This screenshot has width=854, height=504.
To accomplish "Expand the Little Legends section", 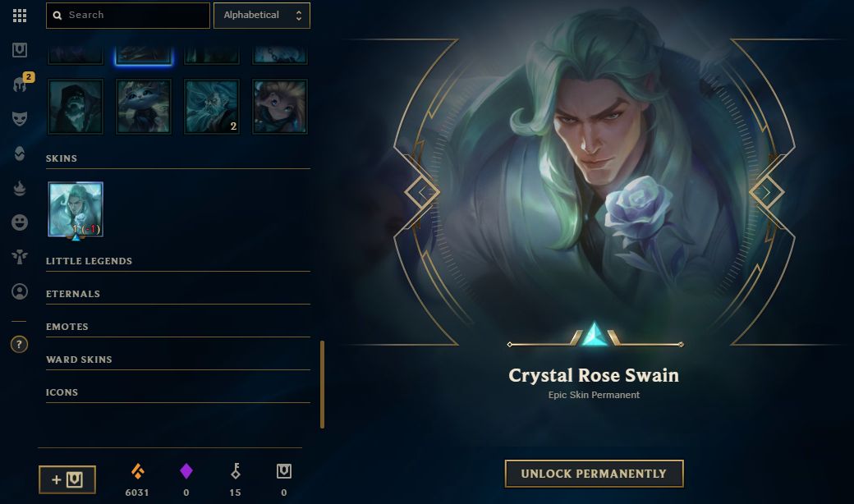I will pyautogui.click(x=178, y=261).
